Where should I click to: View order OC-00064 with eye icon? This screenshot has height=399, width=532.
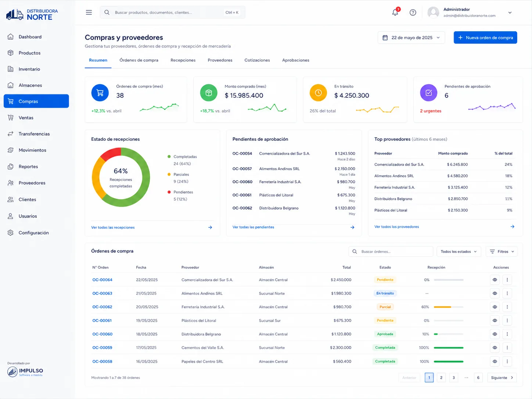tap(495, 280)
